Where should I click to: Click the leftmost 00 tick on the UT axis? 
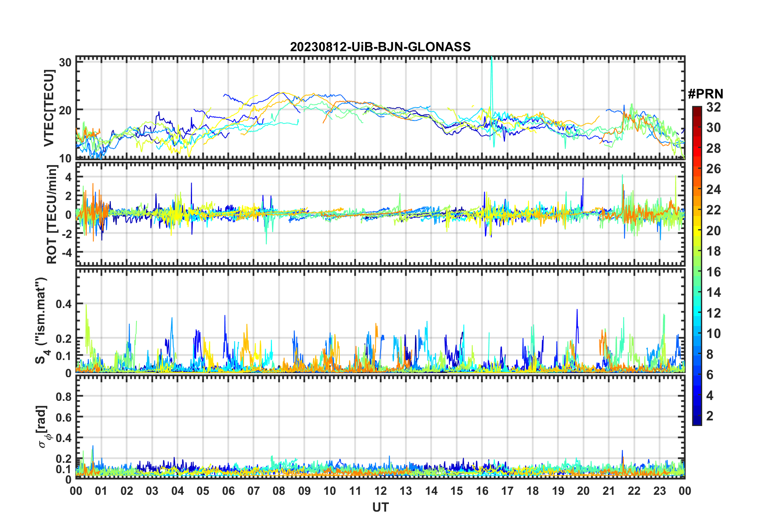pyautogui.click(x=76, y=491)
